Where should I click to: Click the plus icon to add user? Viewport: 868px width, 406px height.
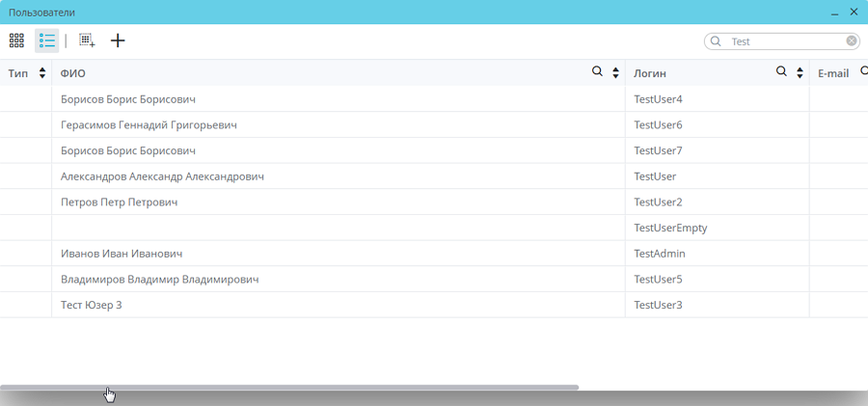coord(118,41)
